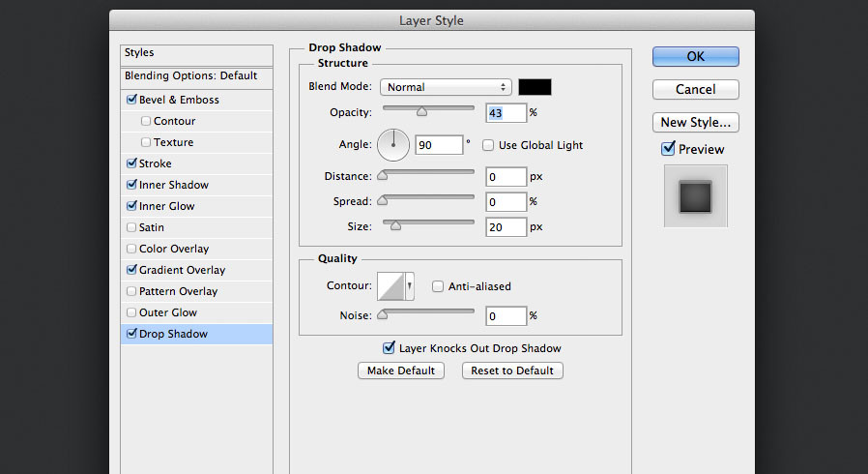Enable Anti-aliased contour option
This screenshot has width=868, height=474.
[437, 286]
